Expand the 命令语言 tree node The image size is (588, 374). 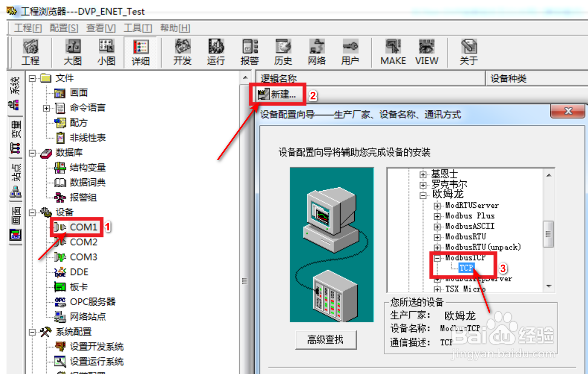(47, 108)
